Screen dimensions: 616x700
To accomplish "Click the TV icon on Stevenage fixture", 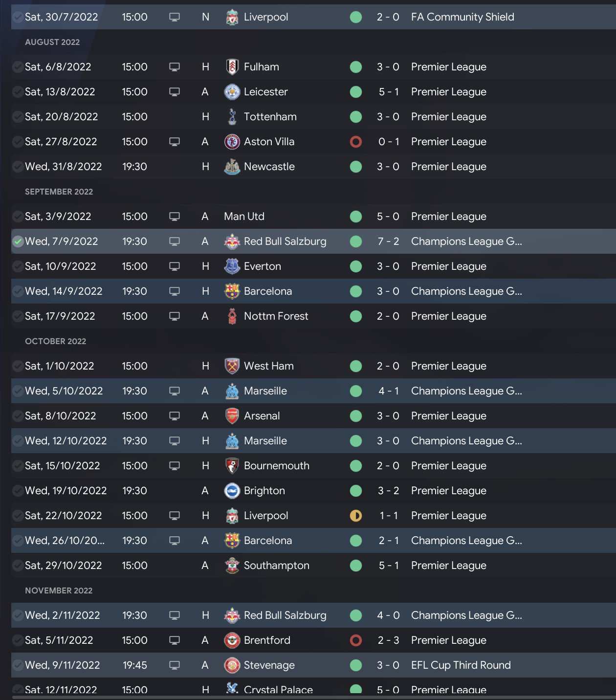I will 175,665.
